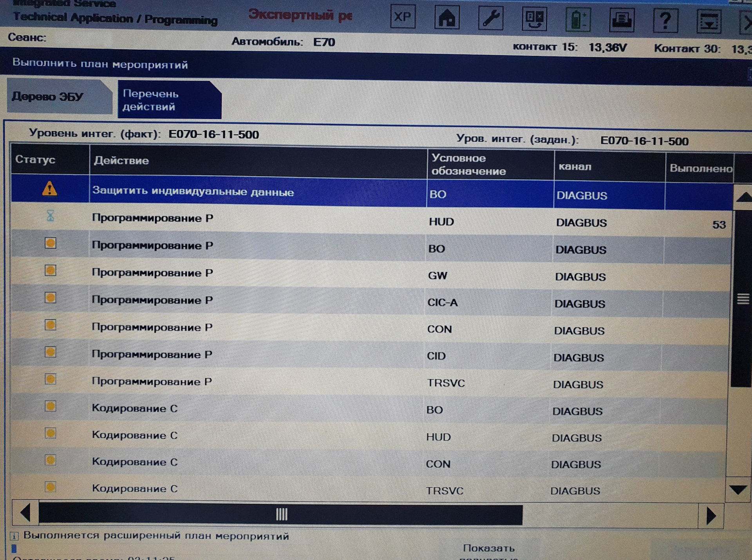Click the control unit exchange icon

534,19
